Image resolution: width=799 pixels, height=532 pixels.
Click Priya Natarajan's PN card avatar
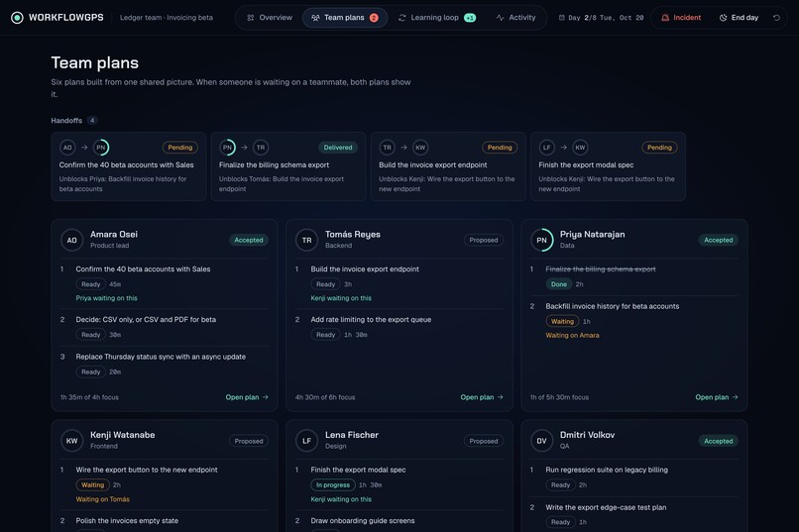pyautogui.click(x=541, y=241)
